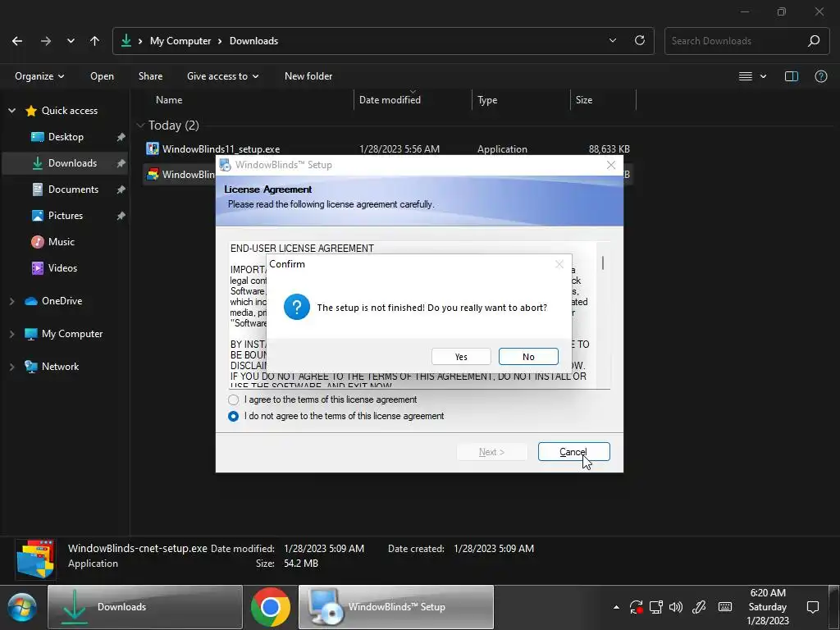Go forward in File Explorer
The image size is (840, 630).
tap(46, 41)
